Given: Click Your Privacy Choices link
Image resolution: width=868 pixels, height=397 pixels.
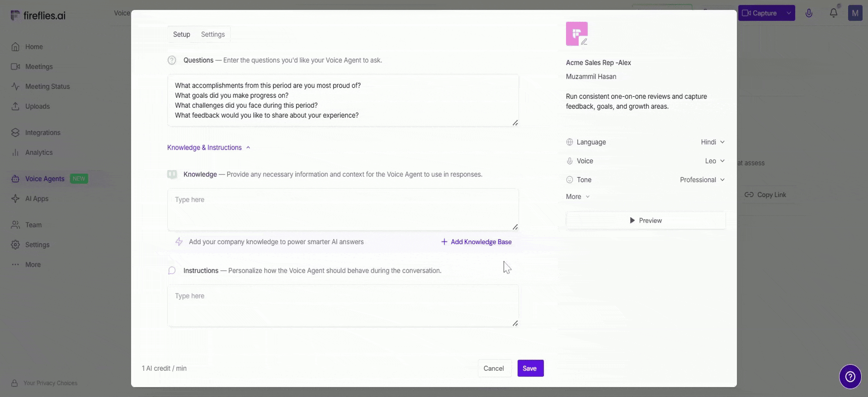Looking at the screenshot, I should [50, 383].
